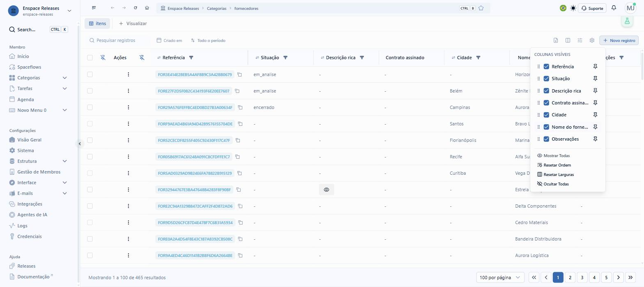Open the filter sliders icon
Screen dimensions: 644x287
580,40
